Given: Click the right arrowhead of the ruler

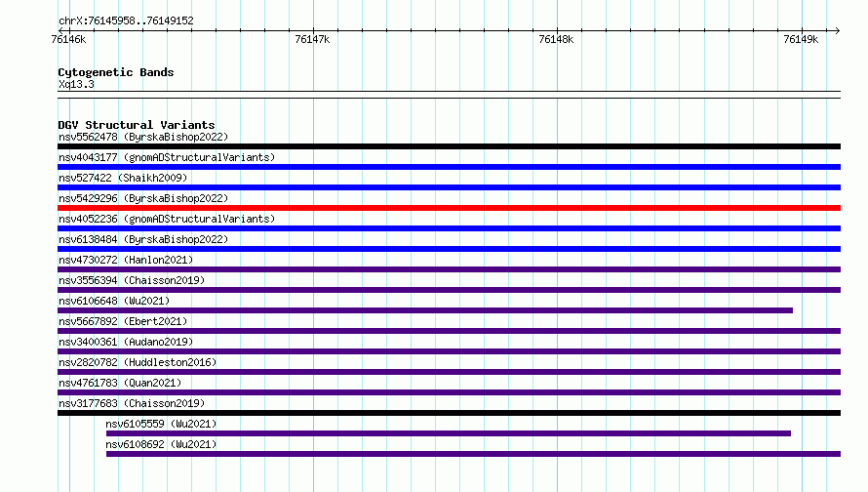Looking at the screenshot, I should coord(838,30).
